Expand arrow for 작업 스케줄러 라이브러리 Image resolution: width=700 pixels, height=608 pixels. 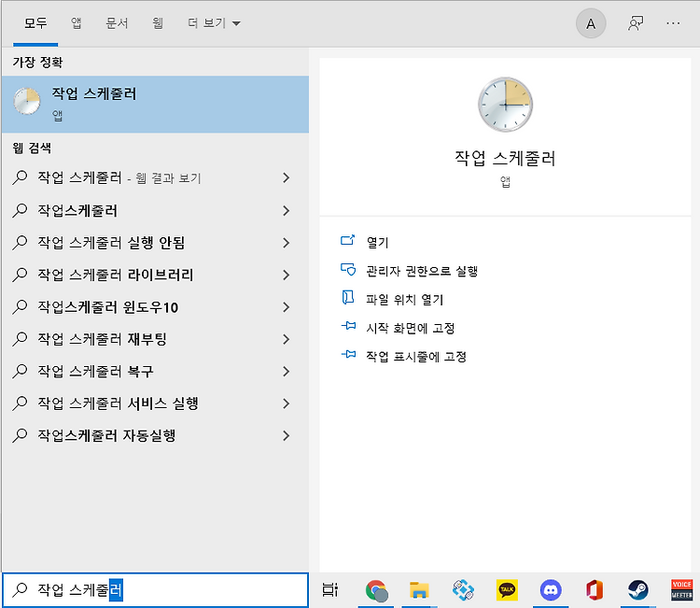pos(287,275)
